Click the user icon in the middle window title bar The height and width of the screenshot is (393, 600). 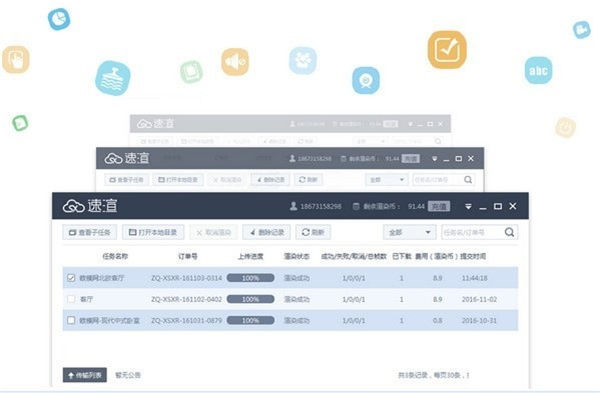tap(292, 158)
